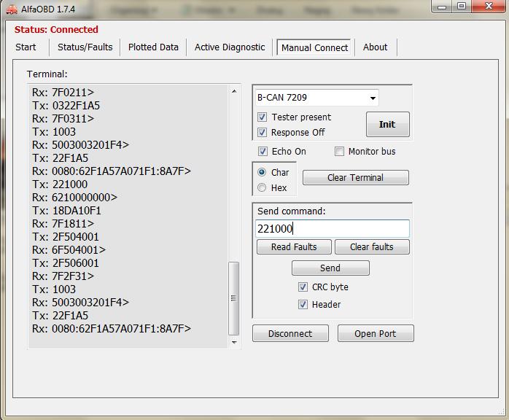Click terminal line 'Rx: 7F0311>'
This screenshot has height=420, width=509.
(x=63, y=119)
